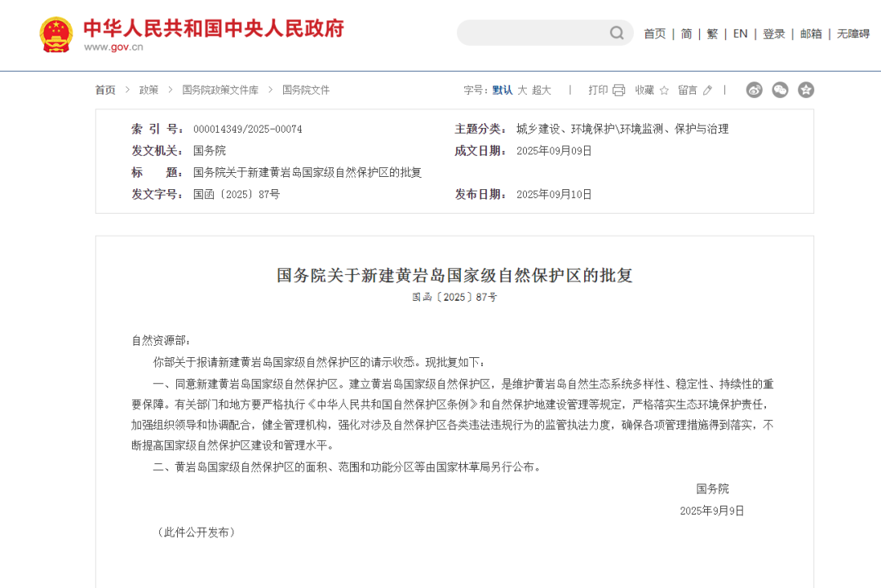Click the printer icon beside 打印
The width and height of the screenshot is (881, 588).
618,90
